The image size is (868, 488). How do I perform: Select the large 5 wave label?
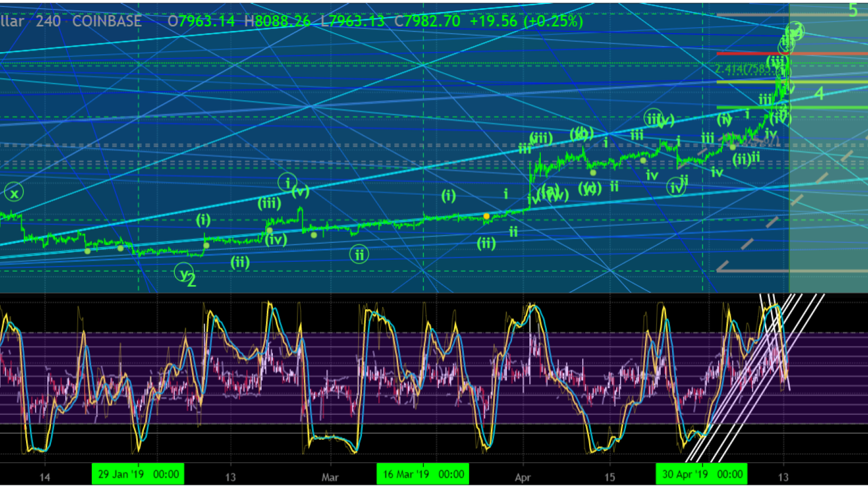point(853,10)
